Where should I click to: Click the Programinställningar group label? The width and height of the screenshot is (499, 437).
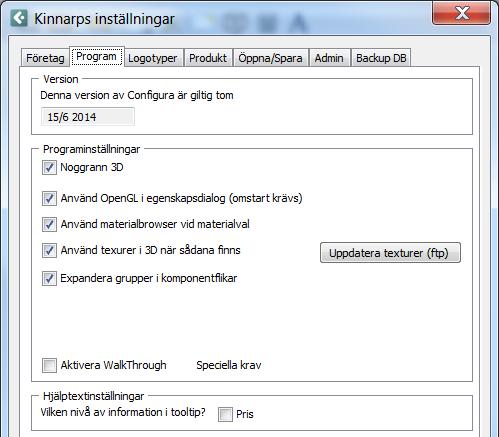91,149
